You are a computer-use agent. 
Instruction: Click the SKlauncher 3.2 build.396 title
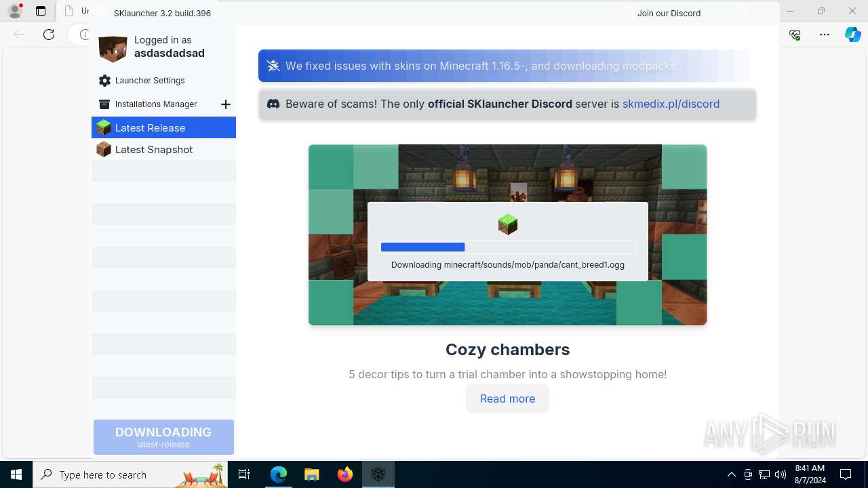coord(162,13)
